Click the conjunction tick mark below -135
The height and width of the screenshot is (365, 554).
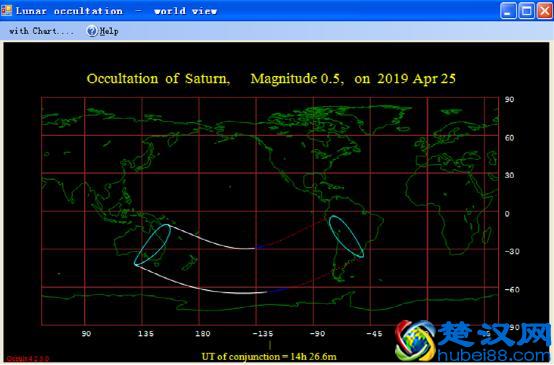pos(270,345)
